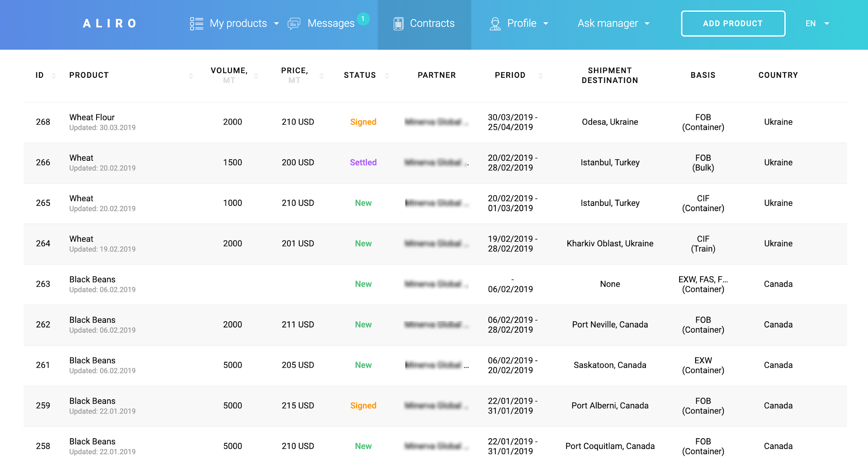Expand the My products dropdown arrow
The height and width of the screenshot is (466, 868).
276,24
